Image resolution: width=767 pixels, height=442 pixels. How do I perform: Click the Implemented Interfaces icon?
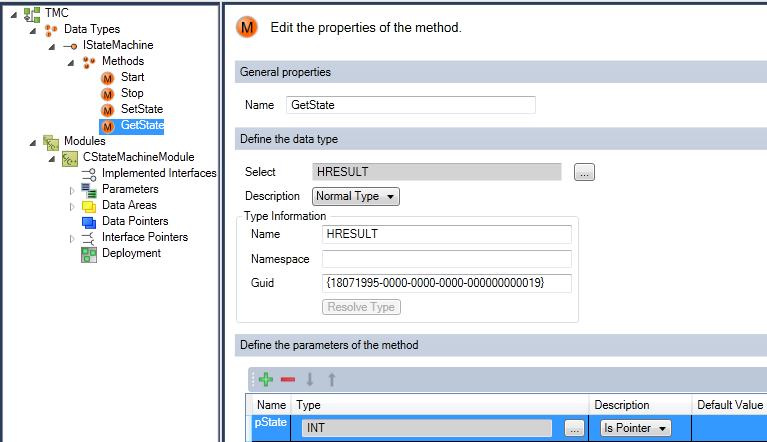[x=89, y=174]
